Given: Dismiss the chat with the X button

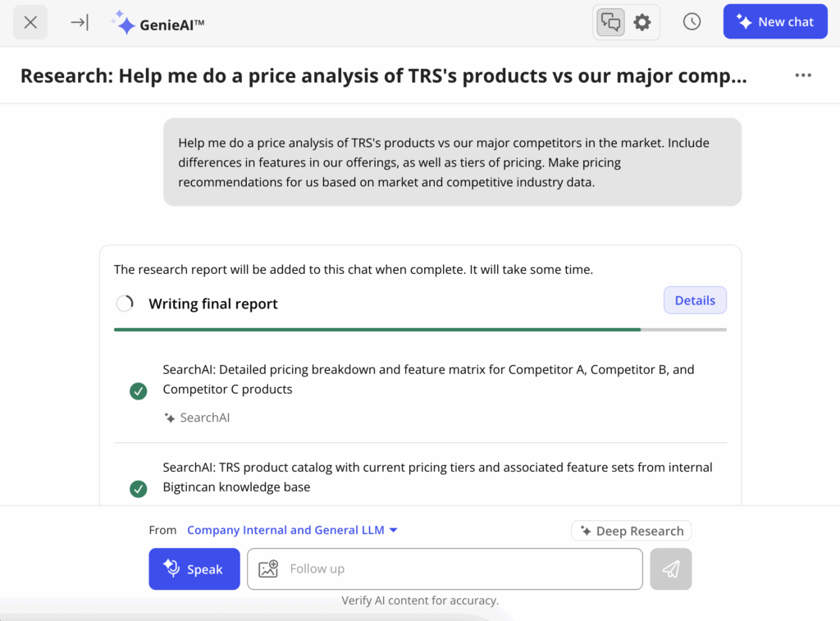Looking at the screenshot, I should [30, 22].
